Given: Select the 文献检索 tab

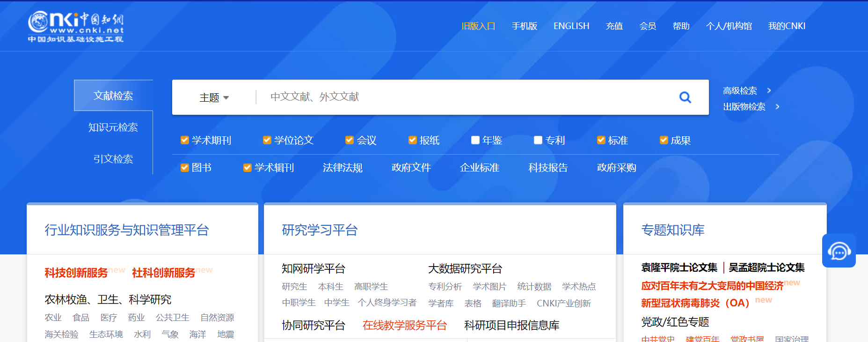Looking at the screenshot, I should pyautogui.click(x=113, y=96).
